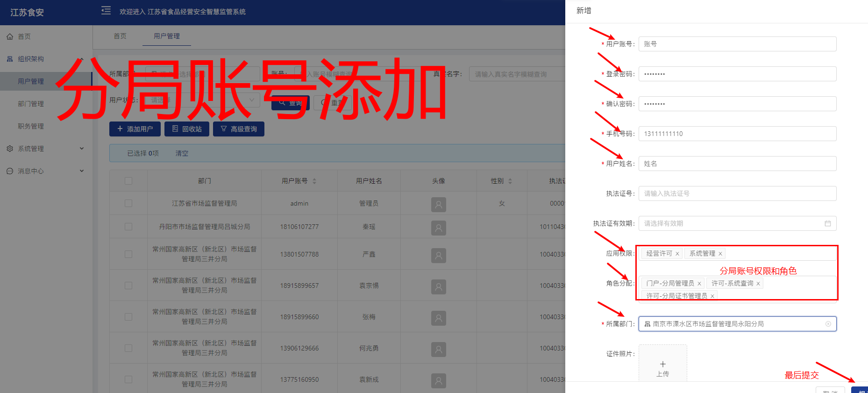Viewport: 868px width, 393px height.
Task: Select the 丹阳市市场监督管理局吕城分局 row checkbox
Action: tap(128, 227)
